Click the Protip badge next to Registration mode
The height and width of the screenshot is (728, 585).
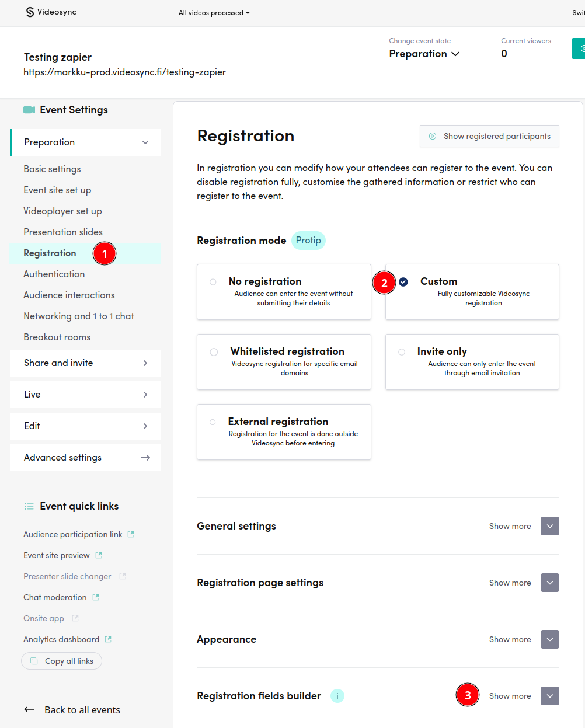(x=308, y=241)
